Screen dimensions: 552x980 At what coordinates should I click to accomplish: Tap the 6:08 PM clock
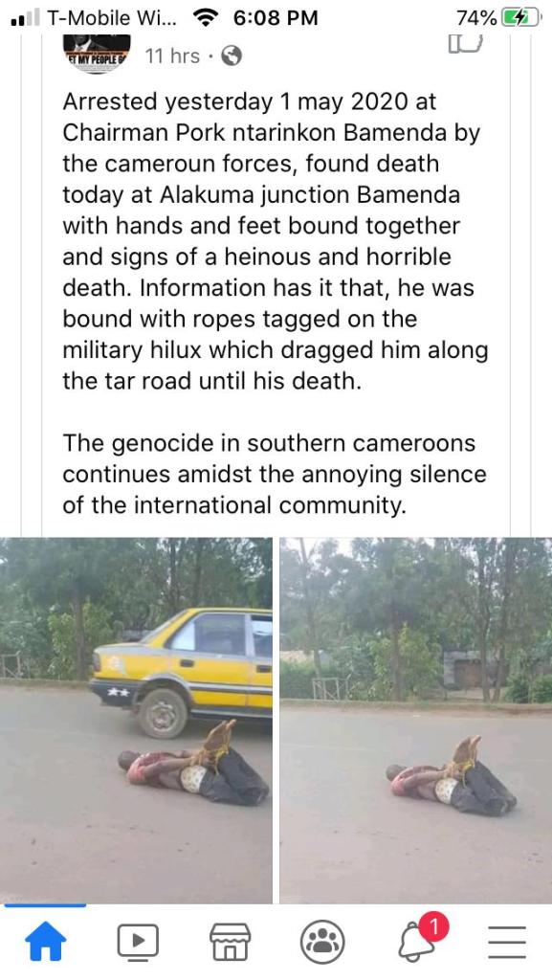276,18
